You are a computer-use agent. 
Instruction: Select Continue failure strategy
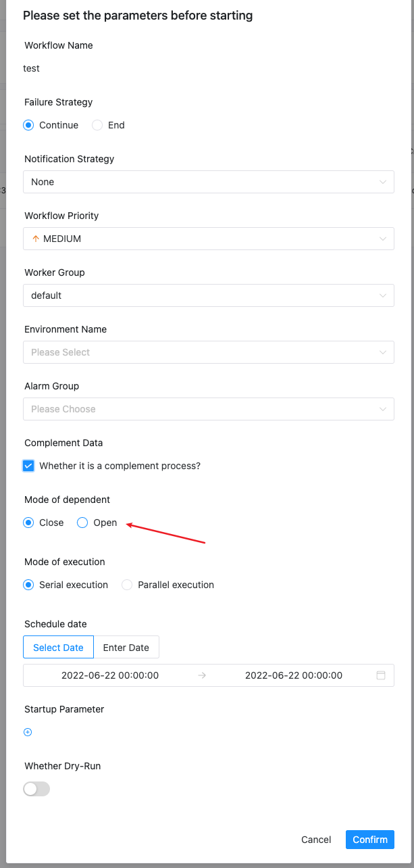28,125
